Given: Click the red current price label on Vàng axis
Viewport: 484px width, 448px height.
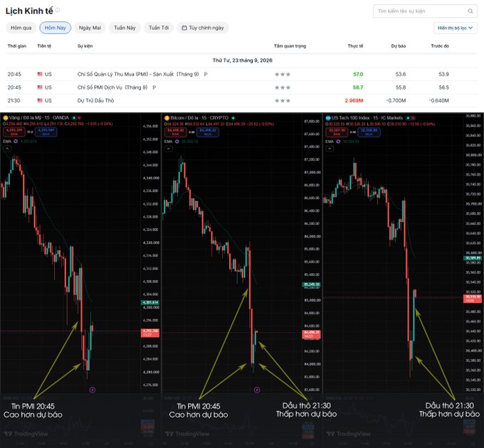Looking at the screenshot, I should [x=150, y=333].
